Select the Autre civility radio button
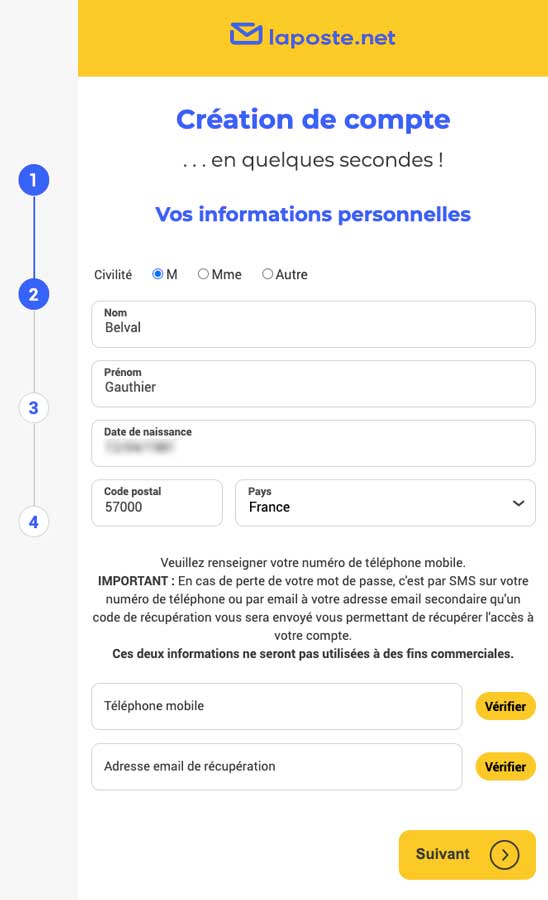The image size is (548, 900). (x=267, y=274)
